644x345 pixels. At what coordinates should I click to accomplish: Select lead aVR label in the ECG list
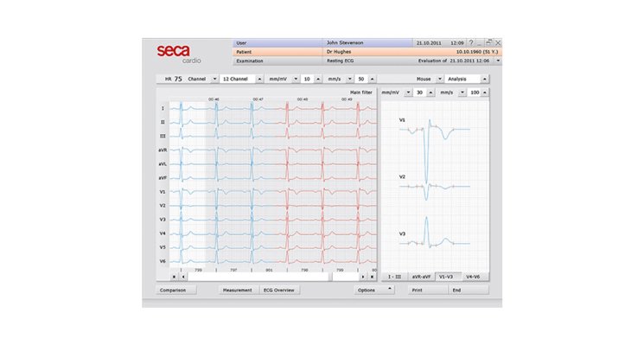pyautogui.click(x=163, y=150)
